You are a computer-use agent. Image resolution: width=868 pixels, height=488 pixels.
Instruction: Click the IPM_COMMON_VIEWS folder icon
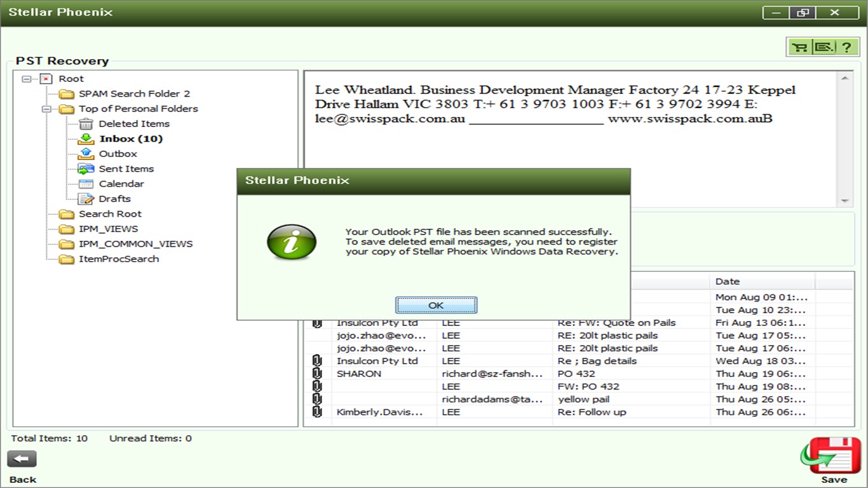click(67, 244)
